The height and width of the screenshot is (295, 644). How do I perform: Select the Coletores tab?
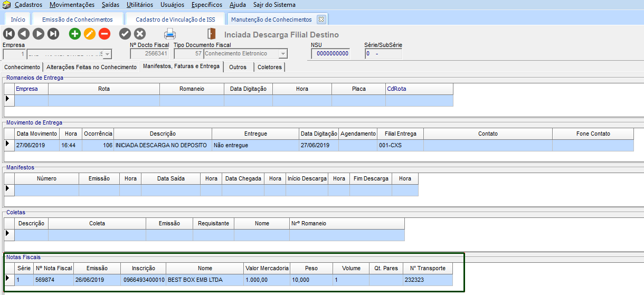(270, 67)
